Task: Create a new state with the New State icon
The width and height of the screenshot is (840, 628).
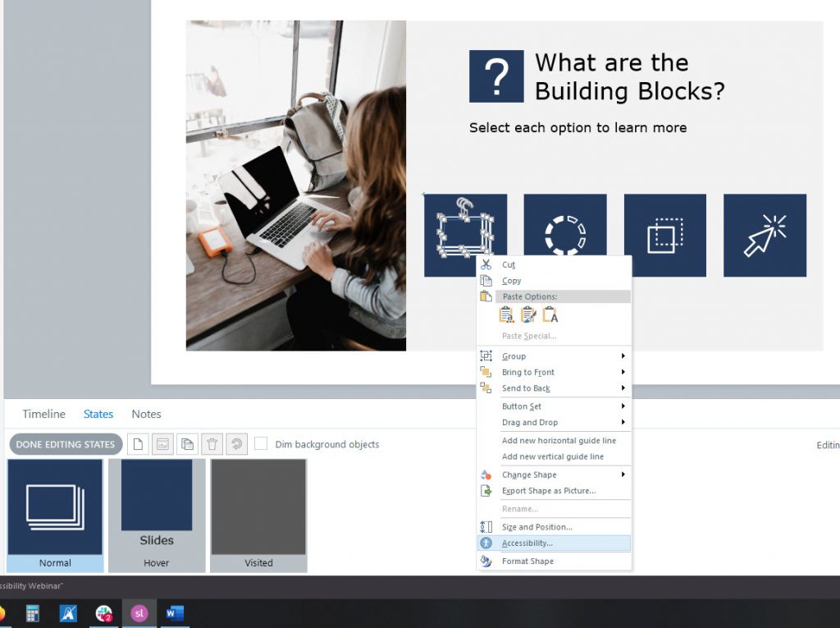Action: pyautogui.click(x=138, y=444)
